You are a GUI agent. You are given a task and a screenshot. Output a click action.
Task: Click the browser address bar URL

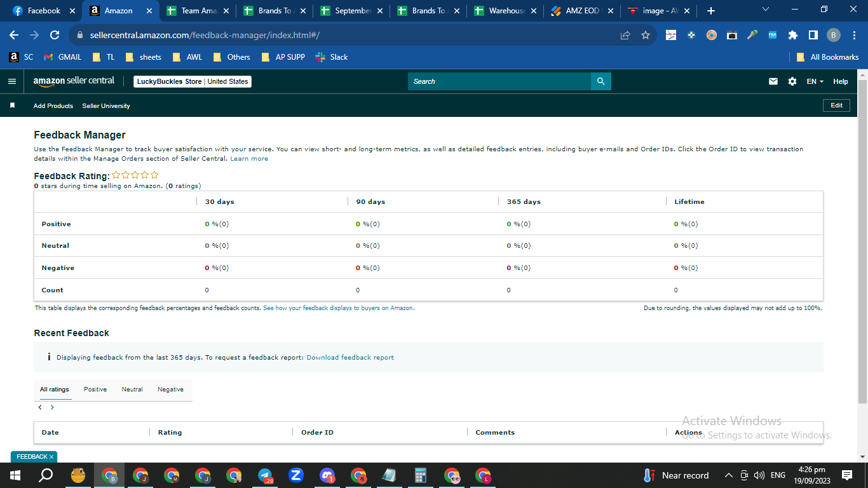205,35
